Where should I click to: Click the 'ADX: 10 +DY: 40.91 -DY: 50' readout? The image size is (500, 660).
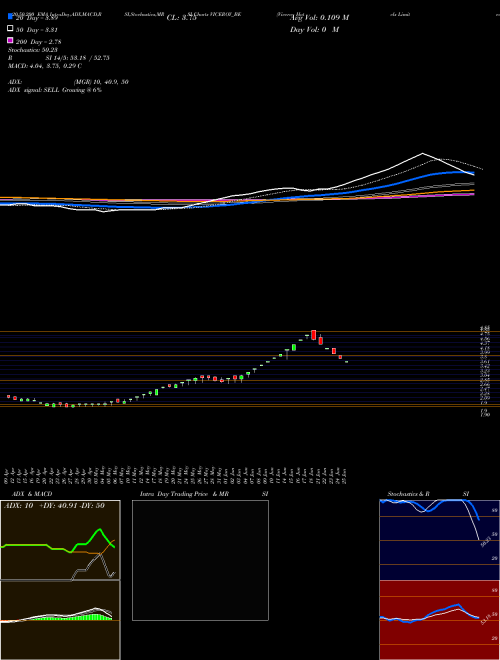(54, 506)
